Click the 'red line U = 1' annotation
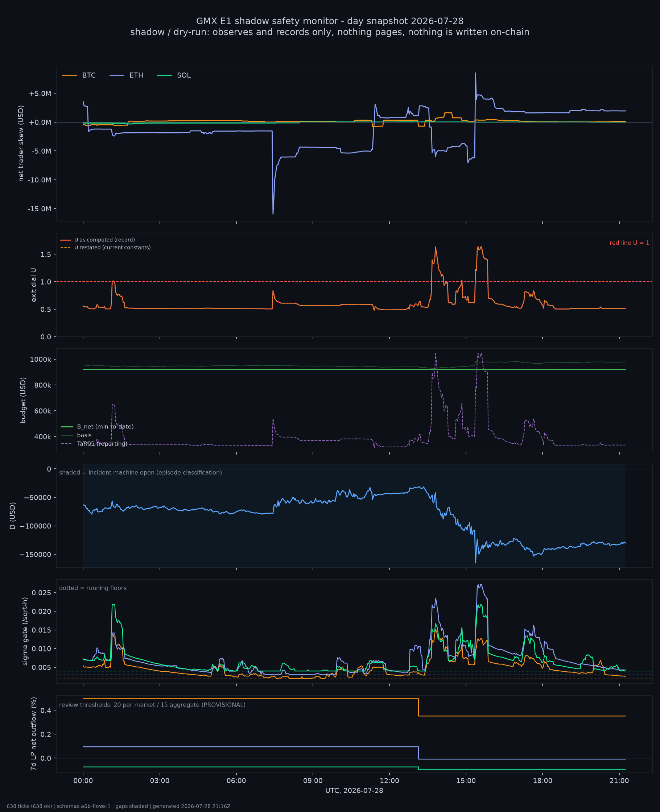Screen dimensions: 660x812 (629, 243)
